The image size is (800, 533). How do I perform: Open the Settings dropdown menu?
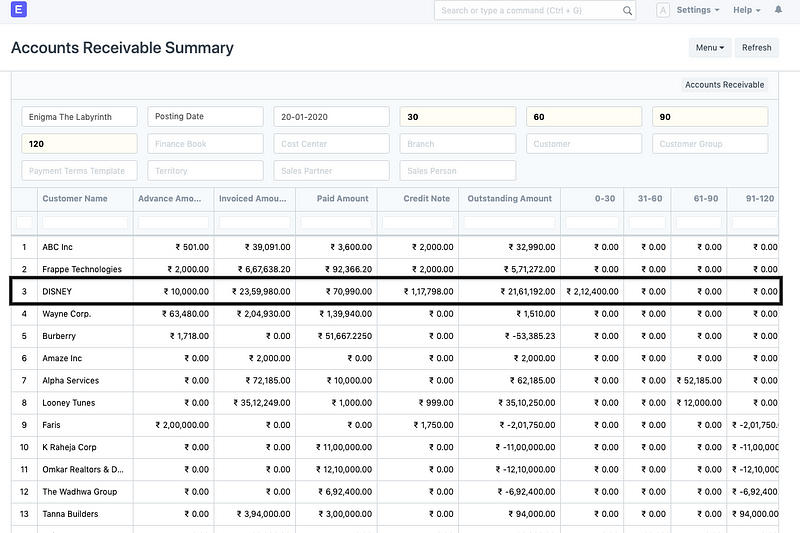click(x=697, y=10)
